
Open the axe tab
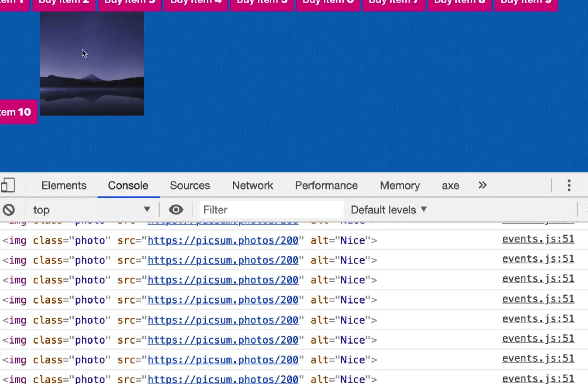click(x=450, y=185)
